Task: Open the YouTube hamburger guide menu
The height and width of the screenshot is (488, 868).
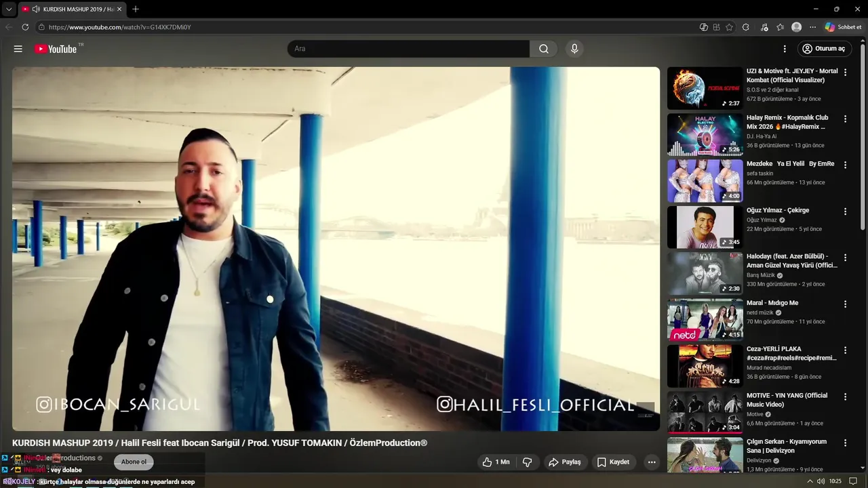Action: pos(18,49)
